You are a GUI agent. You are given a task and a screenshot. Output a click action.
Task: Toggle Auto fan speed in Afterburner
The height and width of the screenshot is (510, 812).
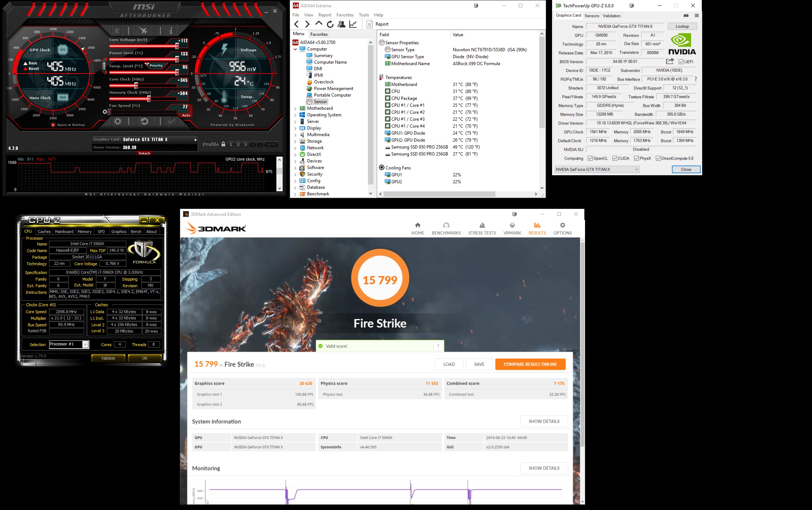186,115
